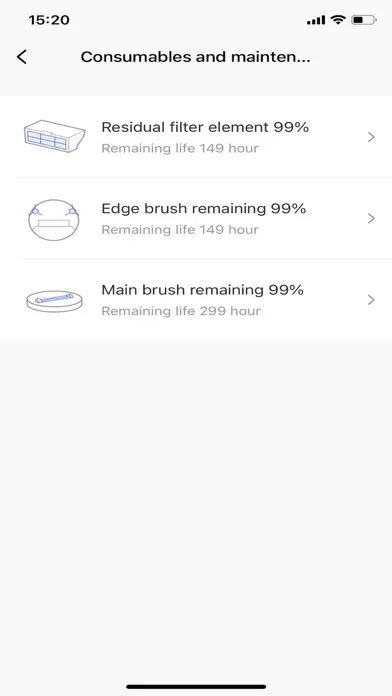Screen dimensions: 392x696
Task: Select 'Remaining life 149 hour' under filter element
Action: click(180, 148)
